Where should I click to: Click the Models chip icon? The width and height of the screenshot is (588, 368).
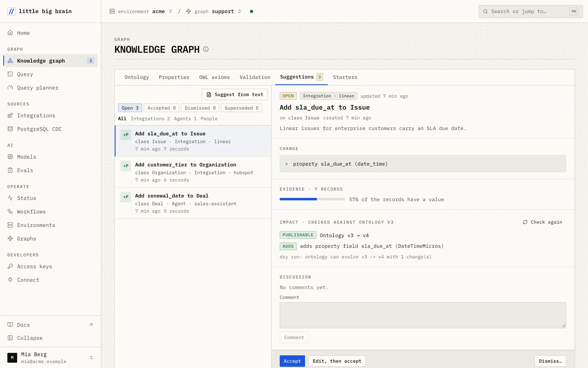tap(10, 157)
